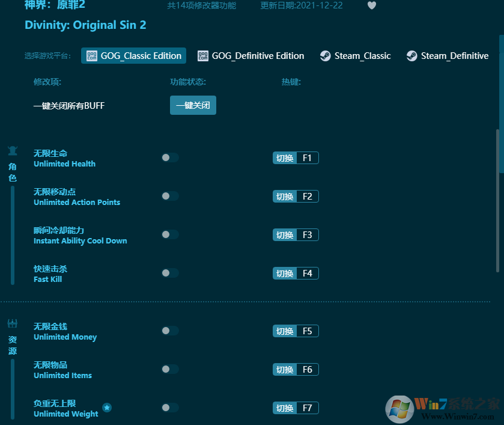The width and height of the screenshot is (504, 425).
Task: Click the 资源 section label
Action: tap(13, 345)
